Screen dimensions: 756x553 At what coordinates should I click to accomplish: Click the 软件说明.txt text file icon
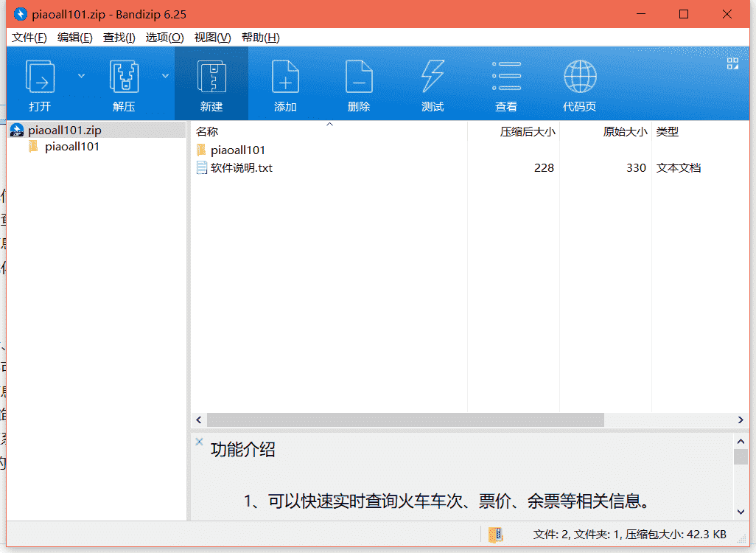pyautogui.click(x=202, y=168)
